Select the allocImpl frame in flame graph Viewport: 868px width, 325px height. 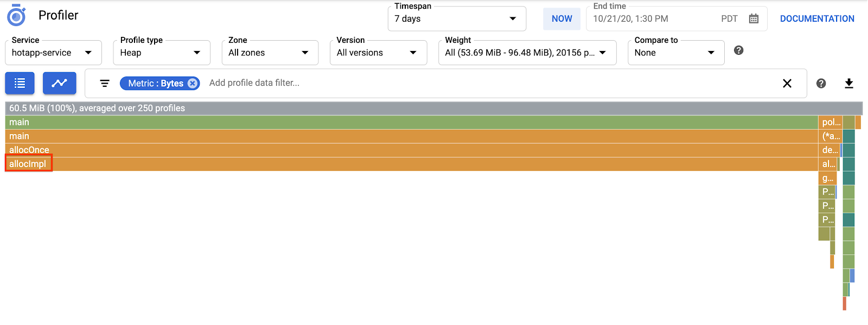[x=28, y=164]
